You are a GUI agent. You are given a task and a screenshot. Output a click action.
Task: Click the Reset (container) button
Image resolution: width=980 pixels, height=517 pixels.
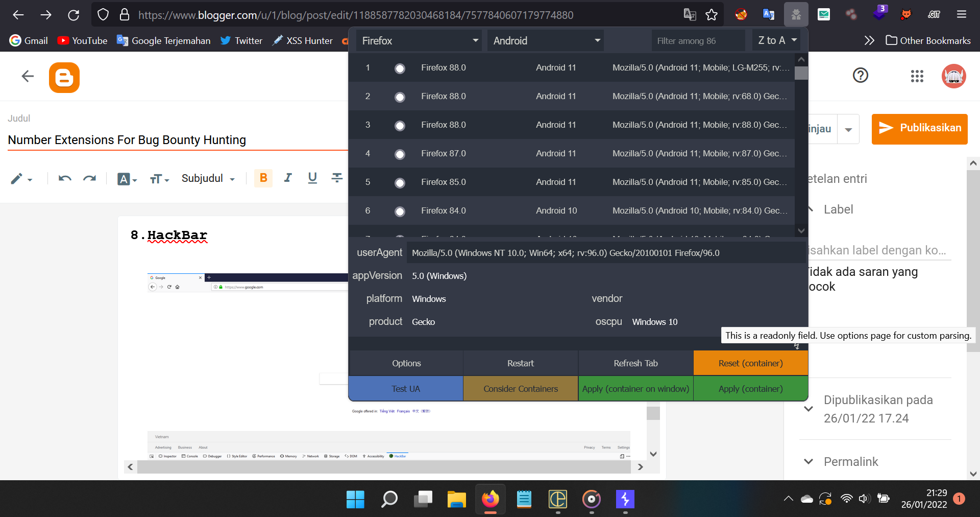point(750,363)
